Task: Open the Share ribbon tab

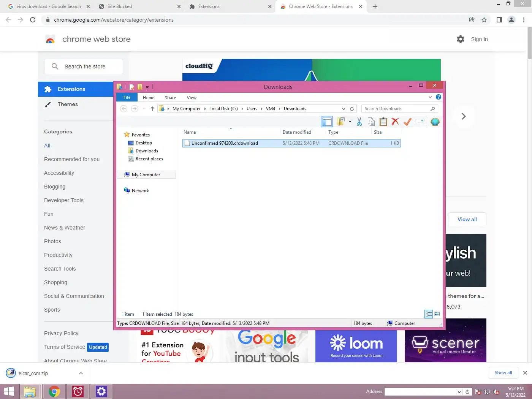Action: pyautogui.click(x=170, y=98)
